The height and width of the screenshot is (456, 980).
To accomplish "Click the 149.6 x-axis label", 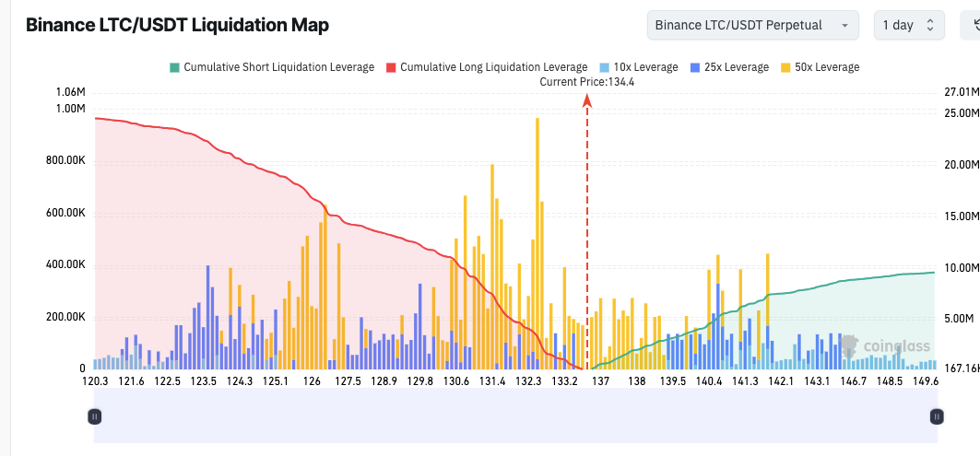I will 925,381.
